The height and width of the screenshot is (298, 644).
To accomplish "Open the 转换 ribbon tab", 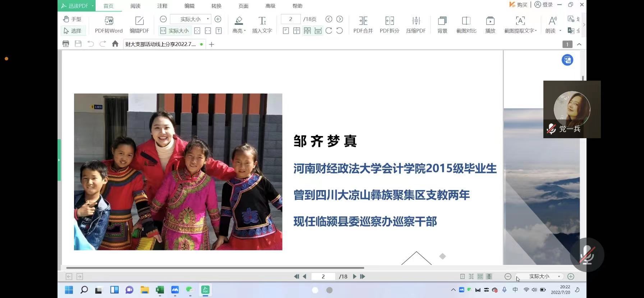I will click(x=216, y=6).
